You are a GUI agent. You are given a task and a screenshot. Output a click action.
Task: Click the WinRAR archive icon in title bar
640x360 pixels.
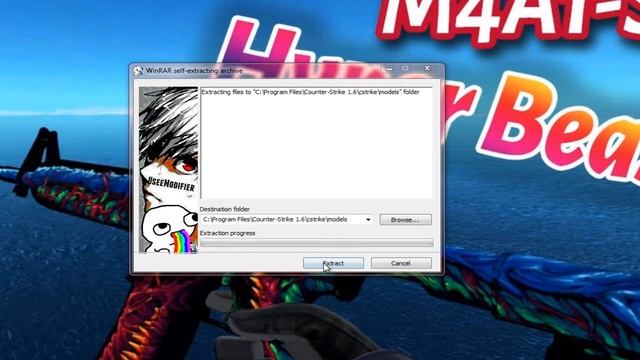click(x=138, y=71)
